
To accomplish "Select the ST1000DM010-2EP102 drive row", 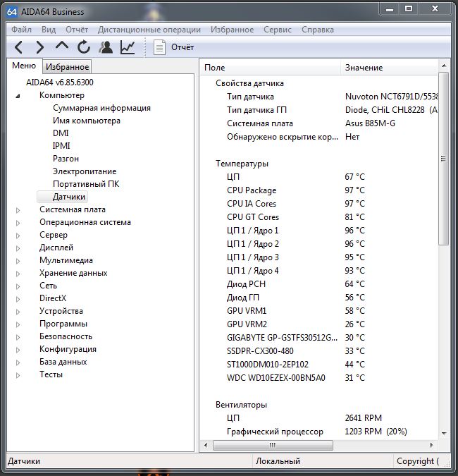I will 318,365.
